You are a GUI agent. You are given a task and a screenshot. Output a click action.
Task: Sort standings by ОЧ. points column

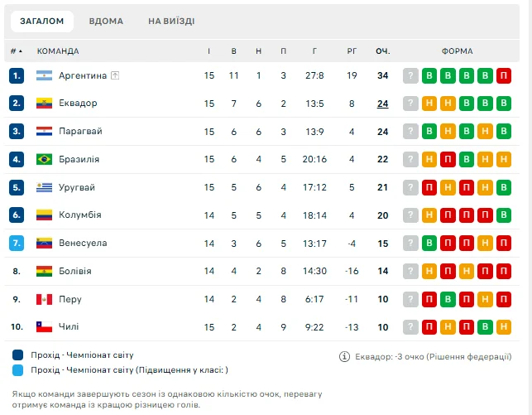pyautogui.click(x=382, y=51)
